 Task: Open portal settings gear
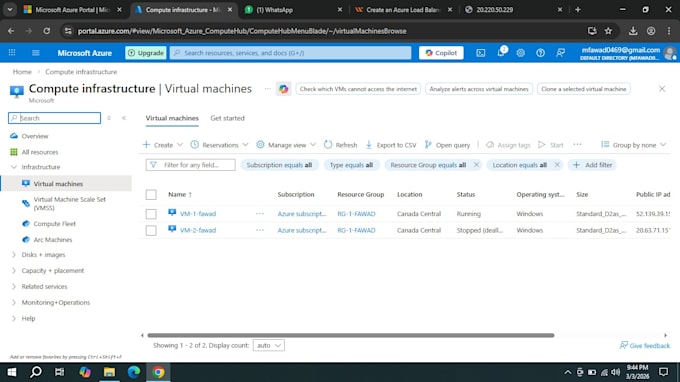[520, 53]
